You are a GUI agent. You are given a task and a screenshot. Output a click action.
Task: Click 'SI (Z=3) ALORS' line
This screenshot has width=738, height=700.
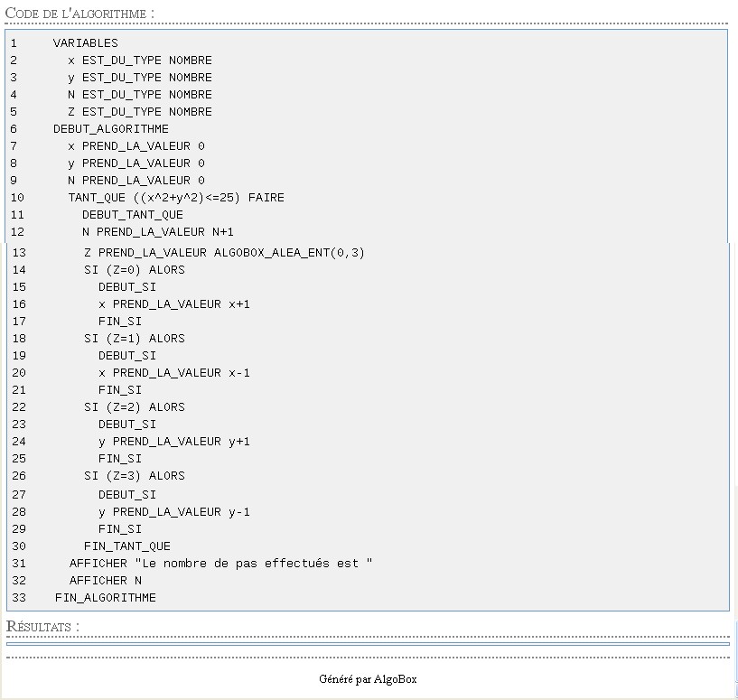[135, 476]
